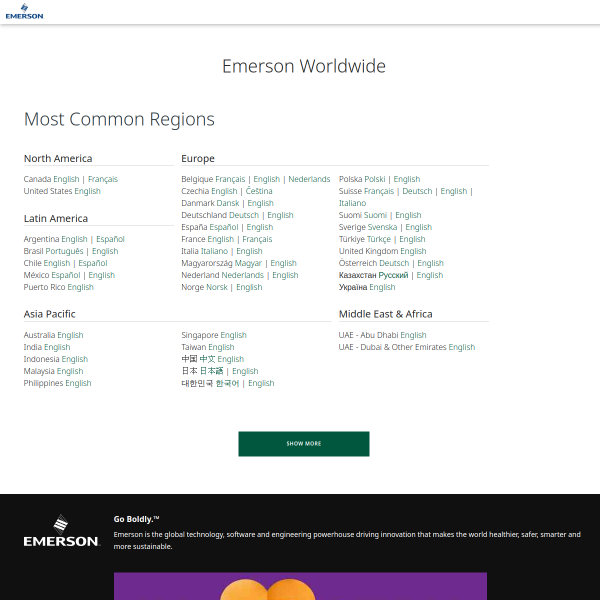The height and width of the screenshot is (600, 600).
Task: Open Norge Norsk link
Action: click(x=217, y=287)
